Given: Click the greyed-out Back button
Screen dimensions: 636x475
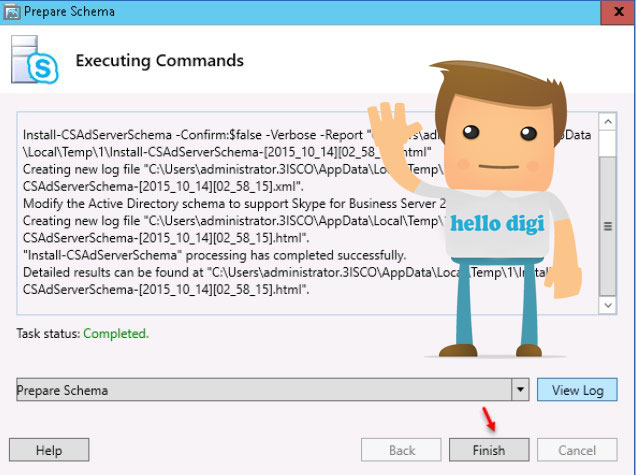Looking at the screenshot, I should point(401,449).
